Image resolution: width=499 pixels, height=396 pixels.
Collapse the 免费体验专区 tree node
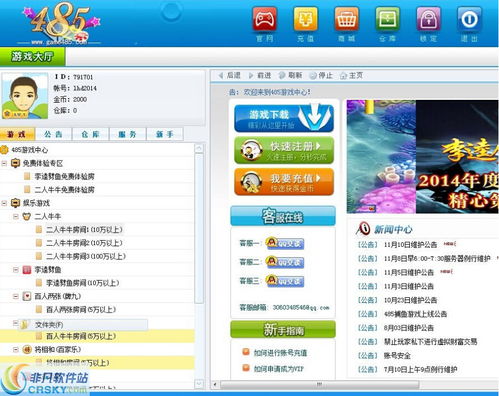[x=4, y=163]
